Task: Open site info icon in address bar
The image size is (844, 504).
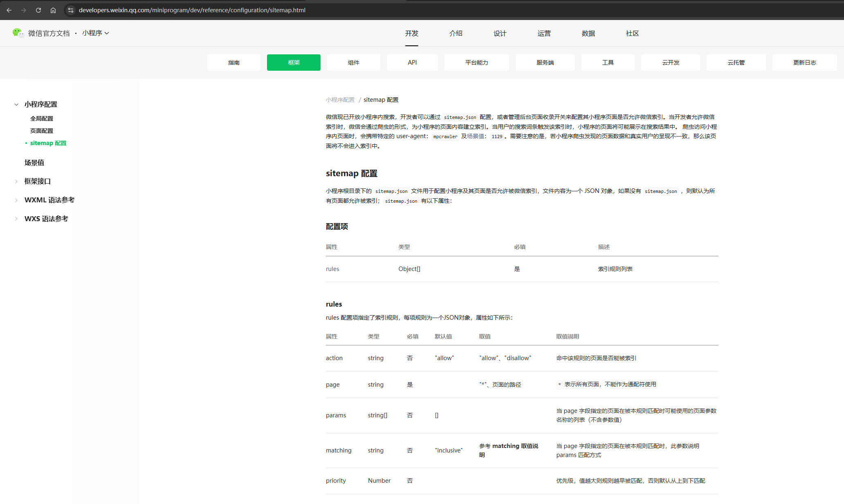Action: tap(71, 10)
